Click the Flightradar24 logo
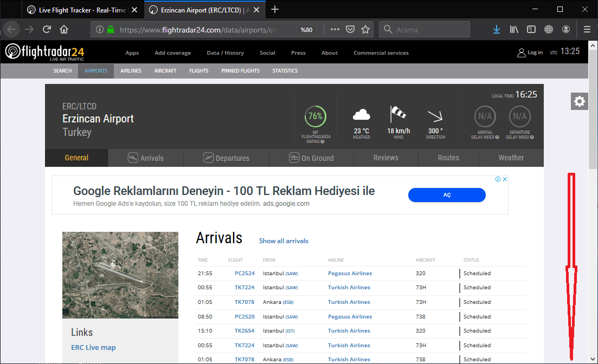Screen dimensions: 598x364 [x=44, y=52]
